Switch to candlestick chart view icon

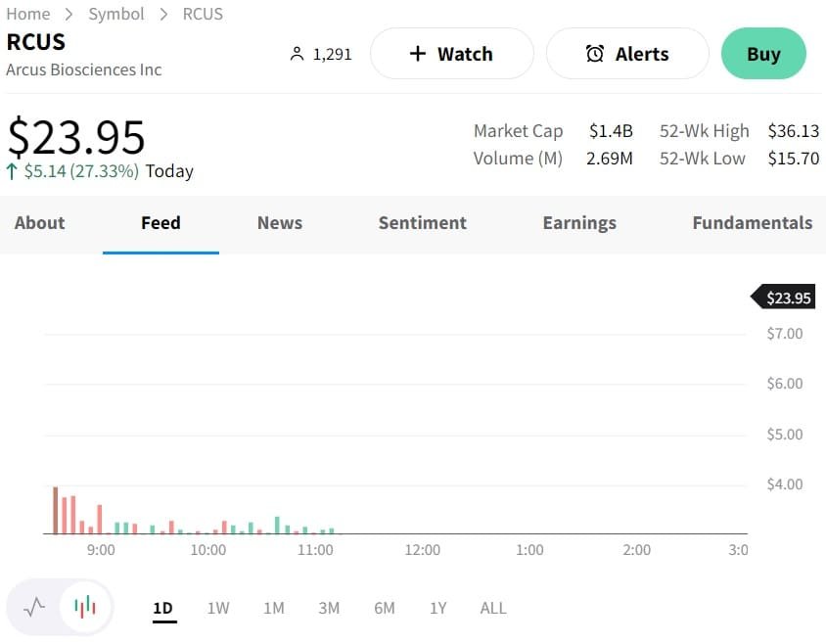(x=86, y=608)
